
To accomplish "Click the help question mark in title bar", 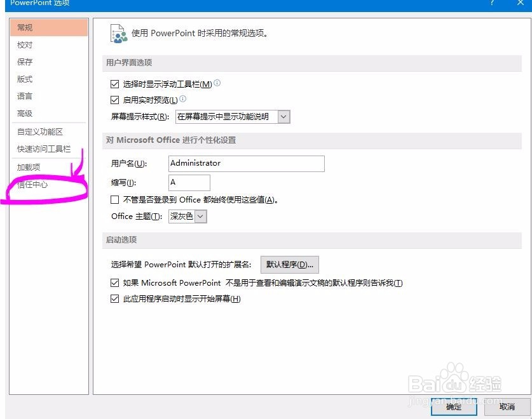I will [x=492, y=3].
